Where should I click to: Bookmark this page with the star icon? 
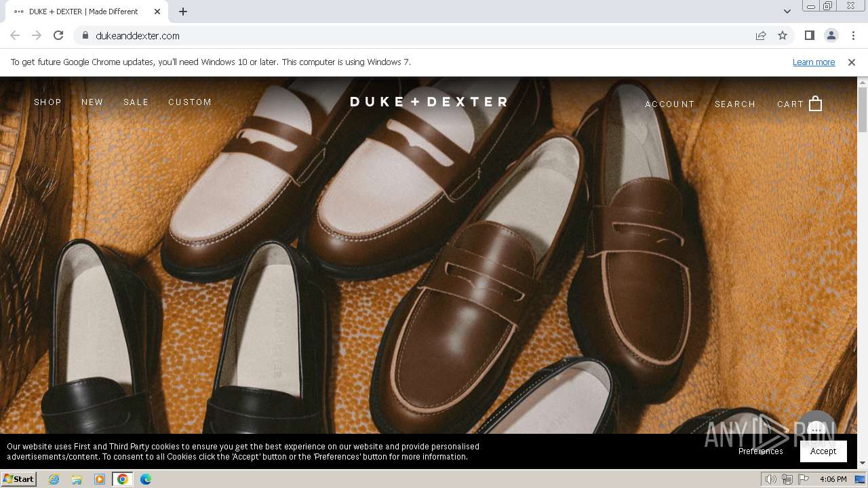tap(783, 35)
